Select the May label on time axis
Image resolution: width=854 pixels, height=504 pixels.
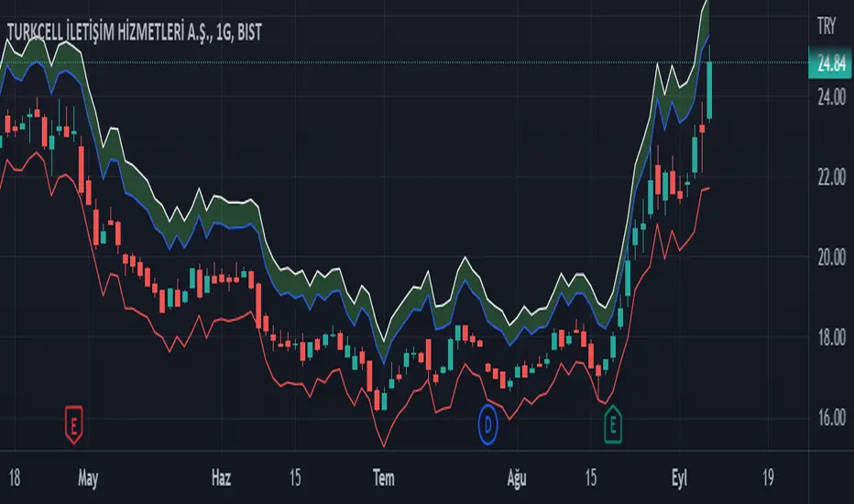(88, 478)
